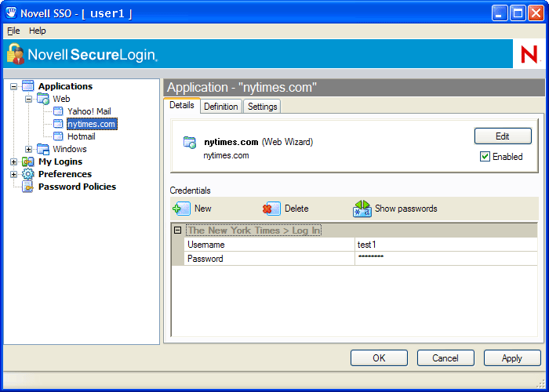549x392 pixels.
Task: Click the Novell SecureLogin padlock logo
Action: pyautogui.click(x=16, y=53)
